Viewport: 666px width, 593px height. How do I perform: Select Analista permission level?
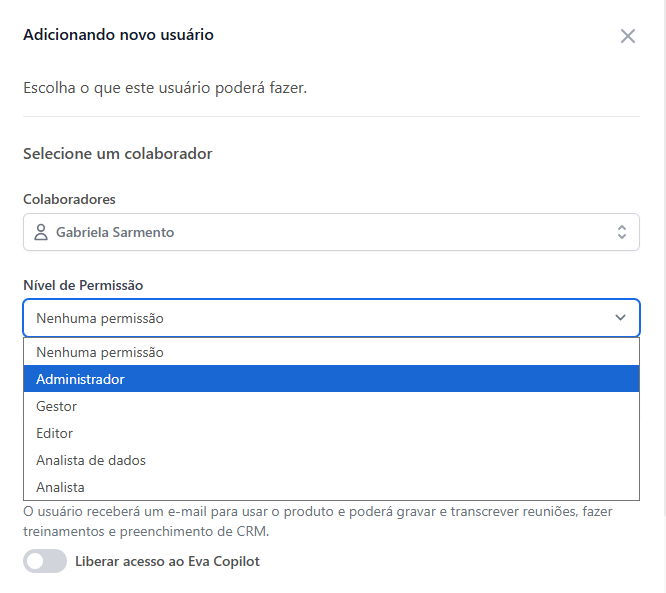(61, 487)
